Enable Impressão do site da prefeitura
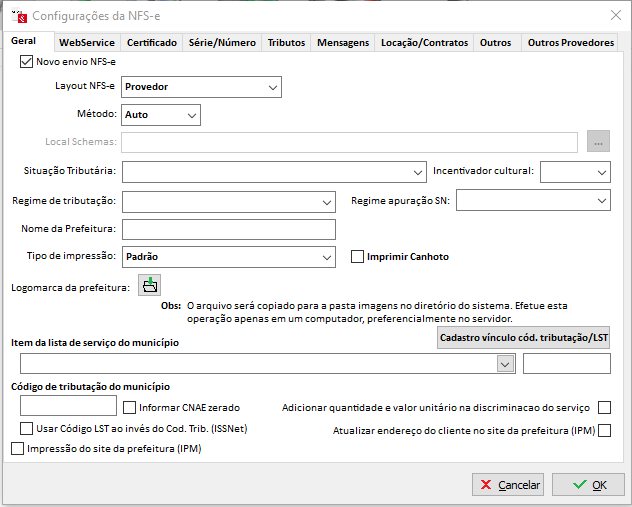This screenshot has width=632, height=507. click(16, 450)
